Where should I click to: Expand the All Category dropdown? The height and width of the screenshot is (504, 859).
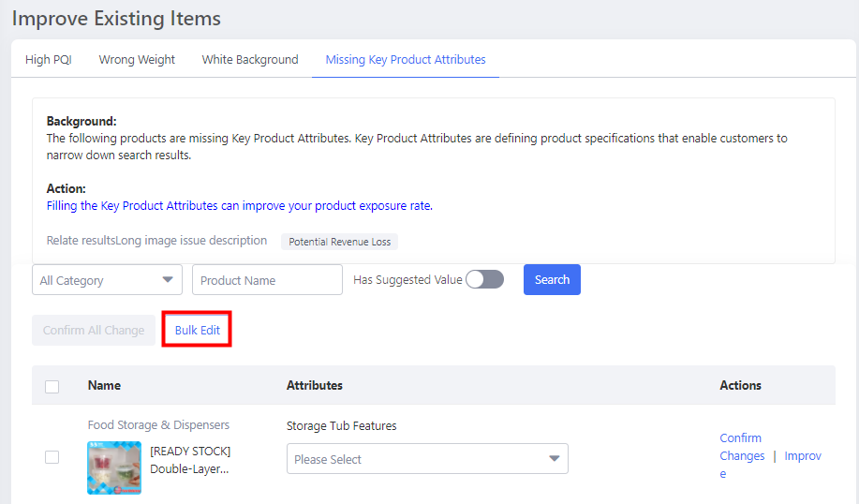point(108,280)
